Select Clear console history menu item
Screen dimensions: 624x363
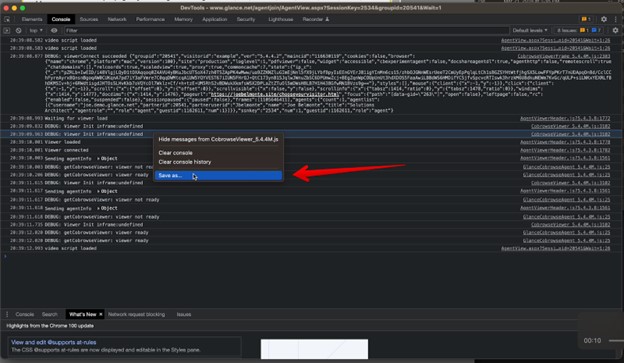(x=218, y=162)
